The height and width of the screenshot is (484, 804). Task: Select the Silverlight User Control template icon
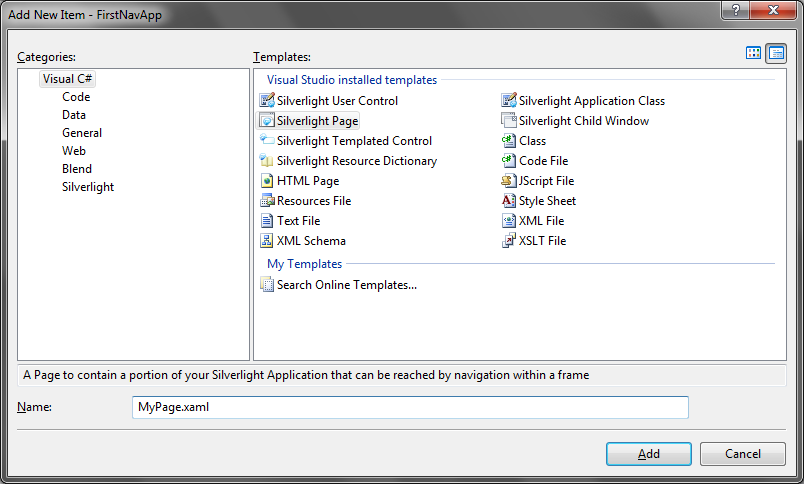point(267,100)
